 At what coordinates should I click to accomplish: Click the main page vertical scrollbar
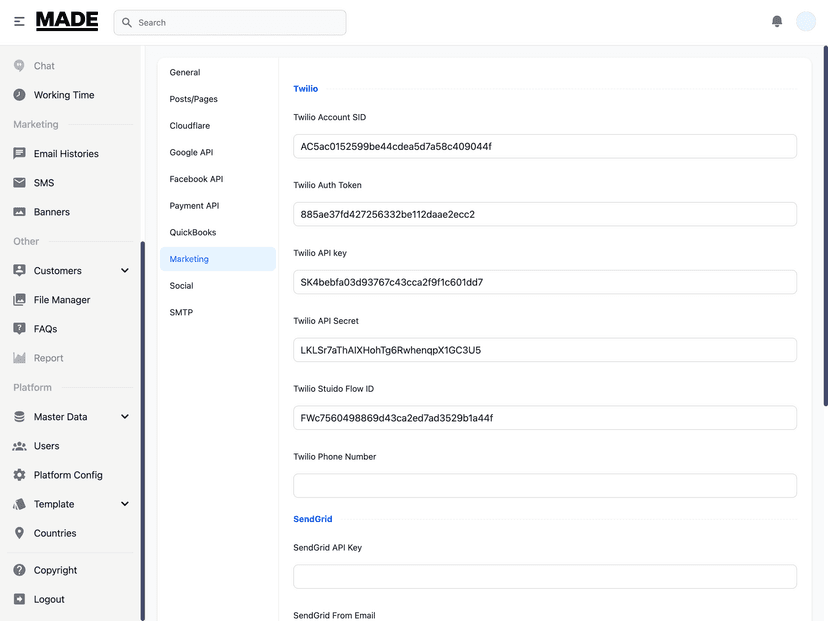[x=825, y=226]
